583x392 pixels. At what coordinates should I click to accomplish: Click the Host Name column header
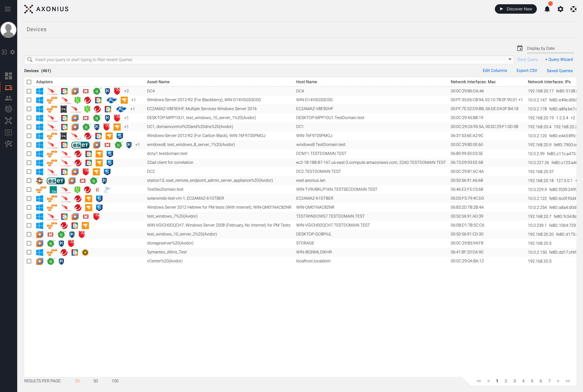tap(306, 82)
